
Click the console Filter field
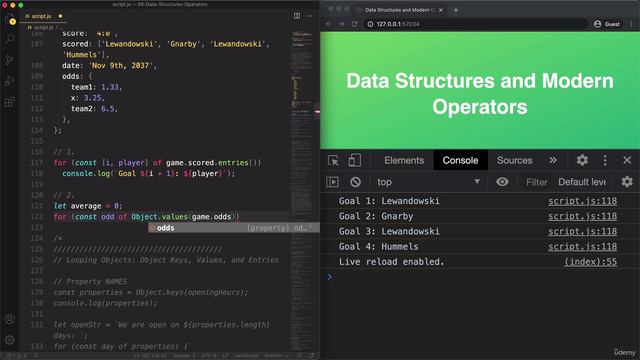coord(536,182)
